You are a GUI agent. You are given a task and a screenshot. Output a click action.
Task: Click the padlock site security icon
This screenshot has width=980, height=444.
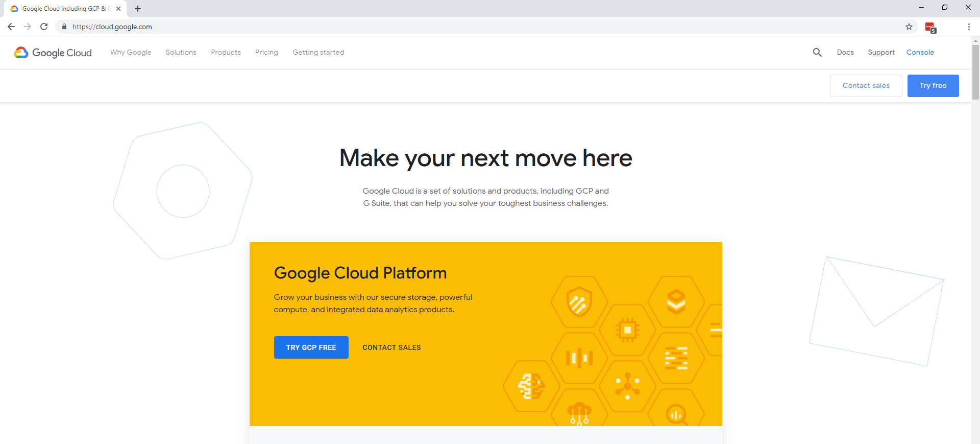[64, 27]
